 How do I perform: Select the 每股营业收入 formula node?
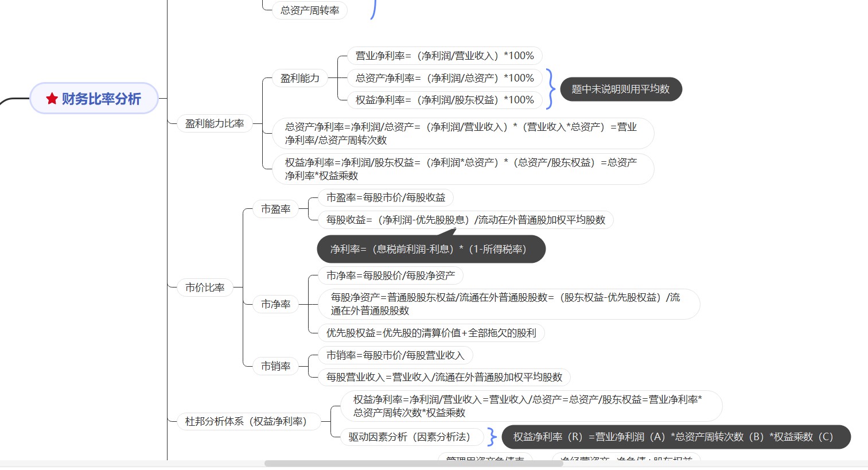[442, 377]
